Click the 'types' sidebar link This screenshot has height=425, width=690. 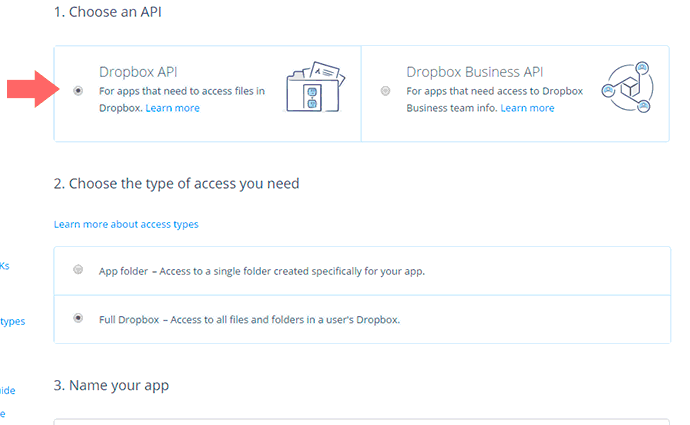point(13,322)
